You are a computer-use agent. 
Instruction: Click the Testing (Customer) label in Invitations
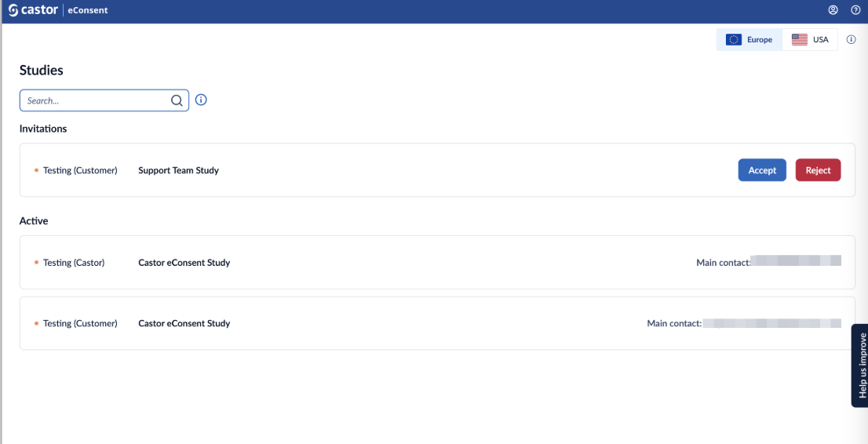(x=80, y=170)
